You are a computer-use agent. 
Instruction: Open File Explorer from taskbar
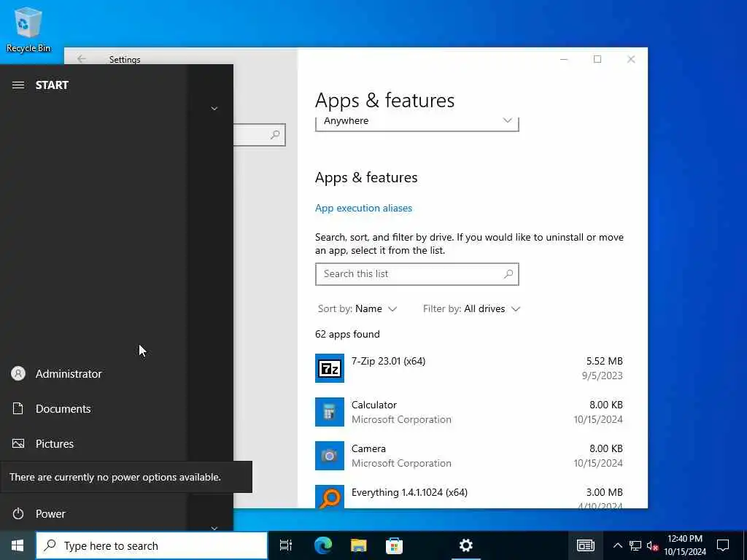359,545
